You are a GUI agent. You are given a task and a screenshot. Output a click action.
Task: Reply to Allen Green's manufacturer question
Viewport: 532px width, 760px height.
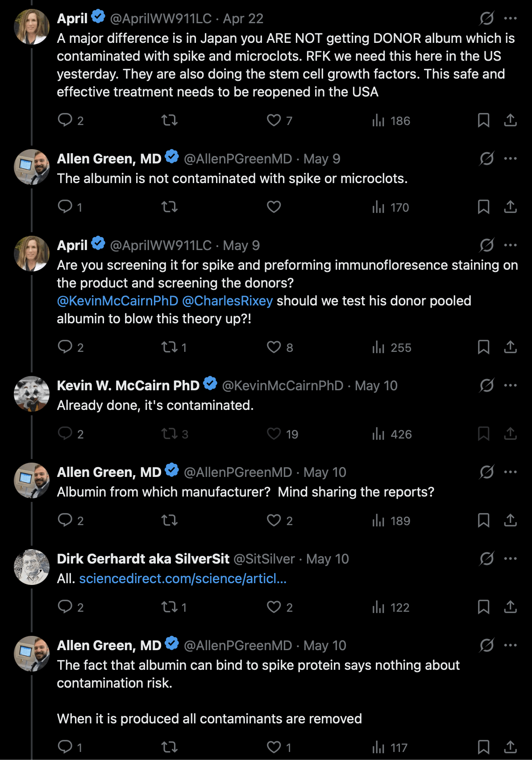click(71, 520)
